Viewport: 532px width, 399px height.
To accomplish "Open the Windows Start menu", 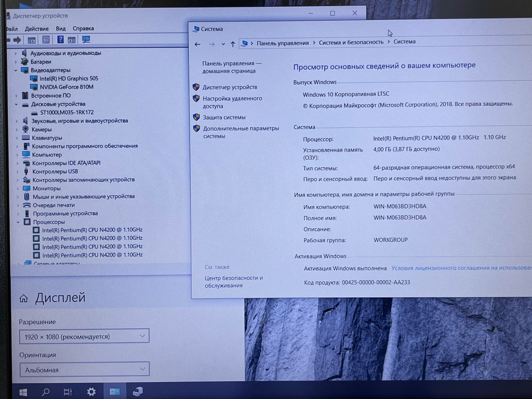I will point(23,392).
